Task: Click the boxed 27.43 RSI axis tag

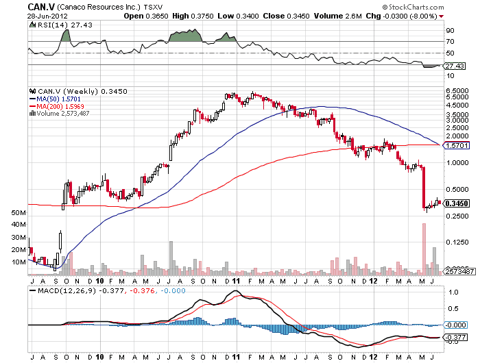Action: 455,66
